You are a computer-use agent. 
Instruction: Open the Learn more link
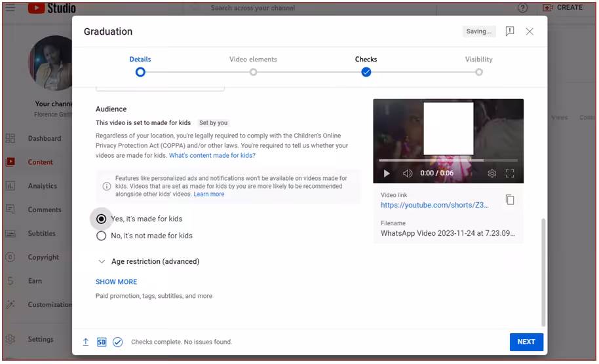[x=209, y=194]
